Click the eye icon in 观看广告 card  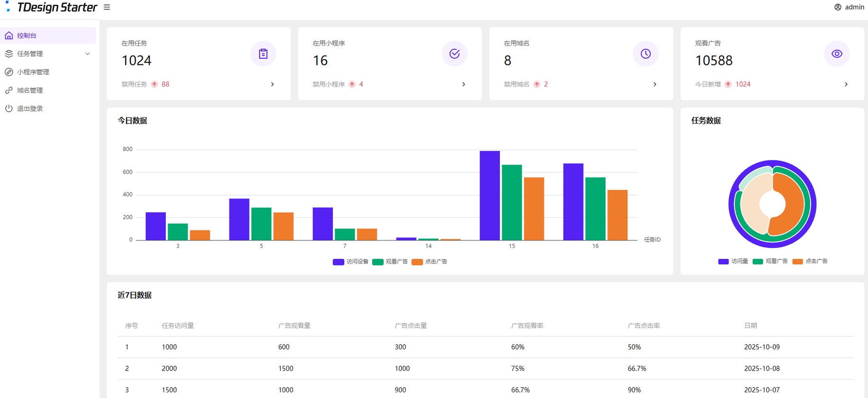click(837, 54)
